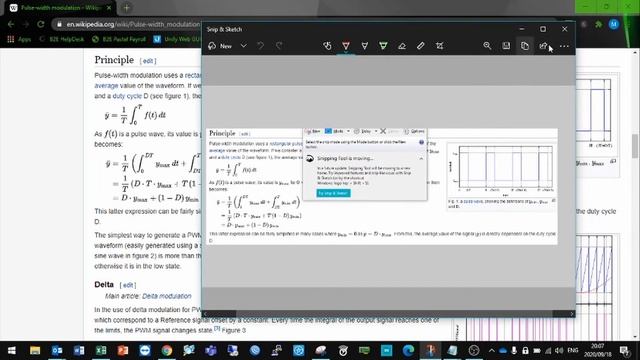Switch the ENG input language indicator
This screenshot has height=360, width=640.
(x=573, y=350)
